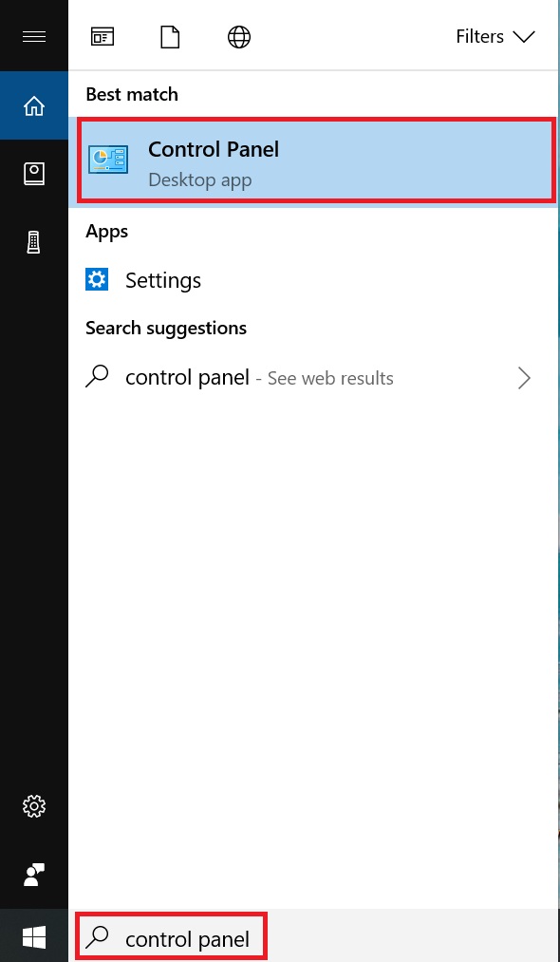Click the blue Settings gear icon
This screenshot has width=560, height=962.
(x=97, y=280)
